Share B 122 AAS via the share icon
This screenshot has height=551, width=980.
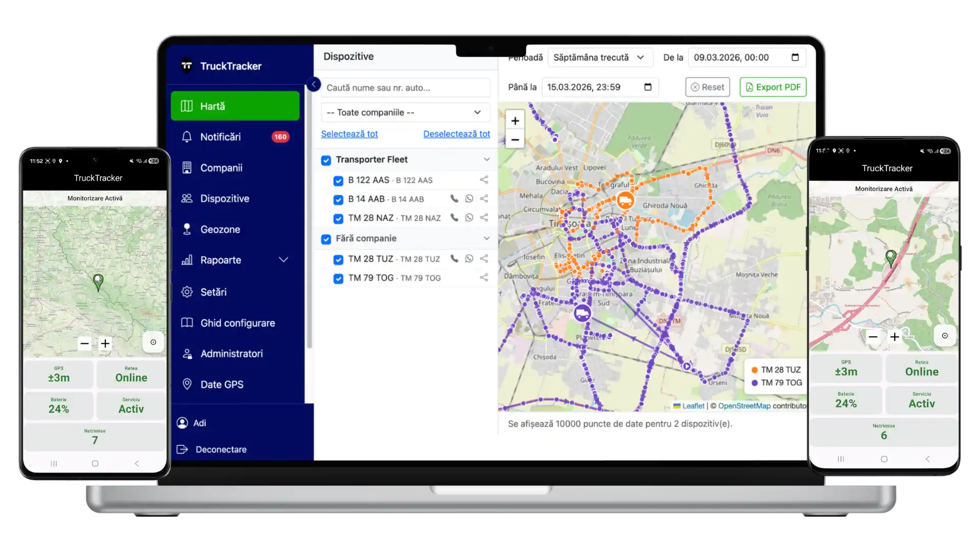[483, 180]
